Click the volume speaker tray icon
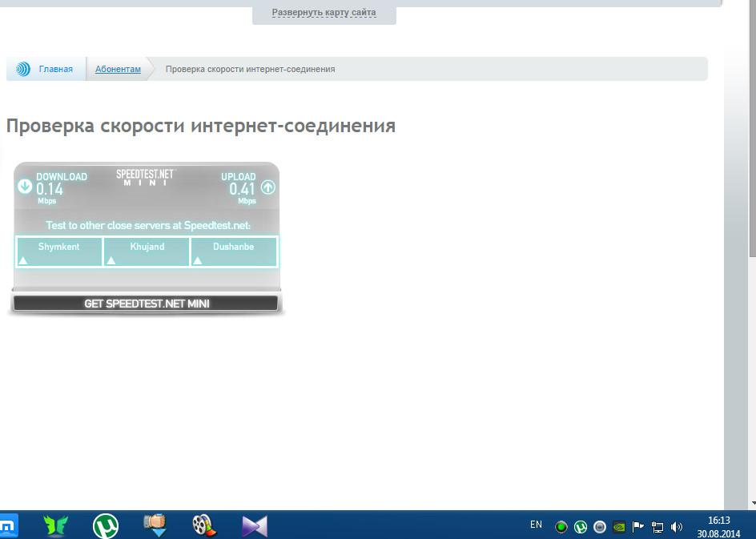The image size is (756, 539). coord(677,527)
